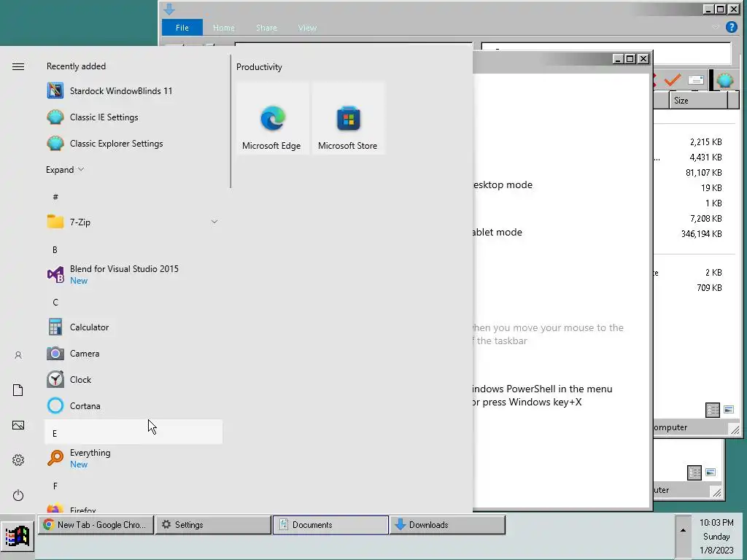Open the File tab in Explorer
747x560 pixels.
tap(182, 28)
